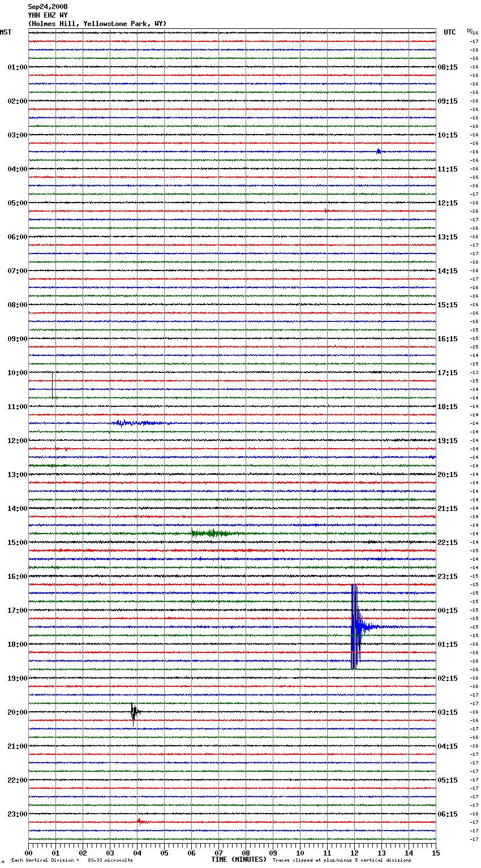Select the 19:15 UTC time label
Image resolution: width=481 pixels, height=868 pixels.
click(x=448, y=441)
